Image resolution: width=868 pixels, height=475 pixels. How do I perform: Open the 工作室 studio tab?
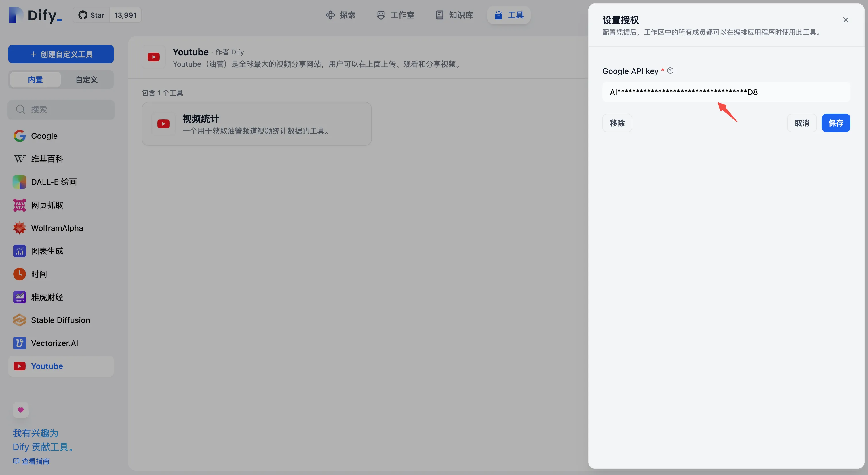(396, 15)
